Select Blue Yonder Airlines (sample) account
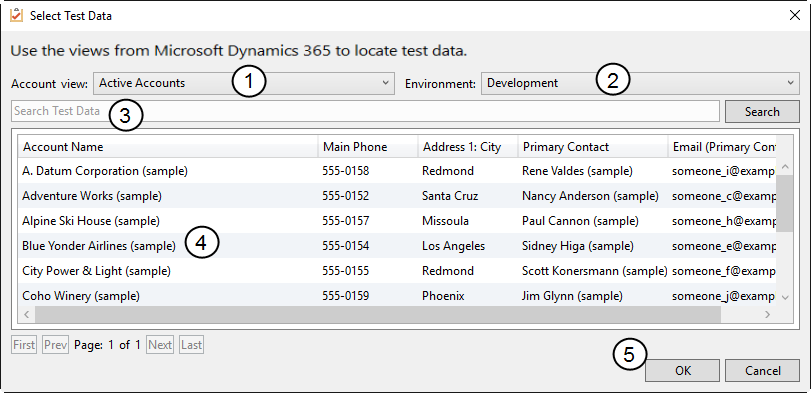 pos(99,246)
